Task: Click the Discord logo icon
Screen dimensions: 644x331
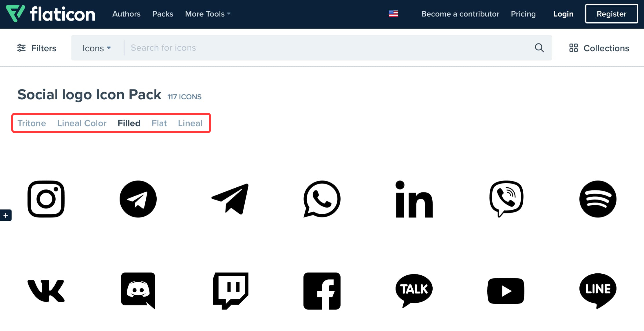Action: tap(138, 290)
